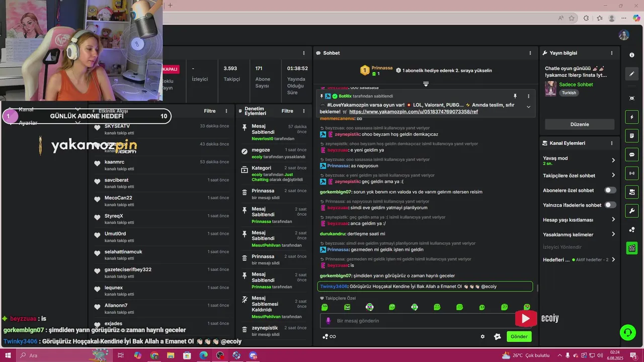Open the stream info icon in right sidebar
The height and width of the screenshot is (362, 644).
pyautogui.click(x=632, y=55)
